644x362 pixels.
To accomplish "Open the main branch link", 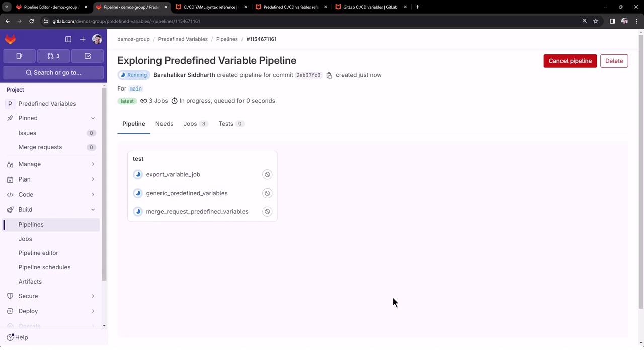I will tap(135, 89).
